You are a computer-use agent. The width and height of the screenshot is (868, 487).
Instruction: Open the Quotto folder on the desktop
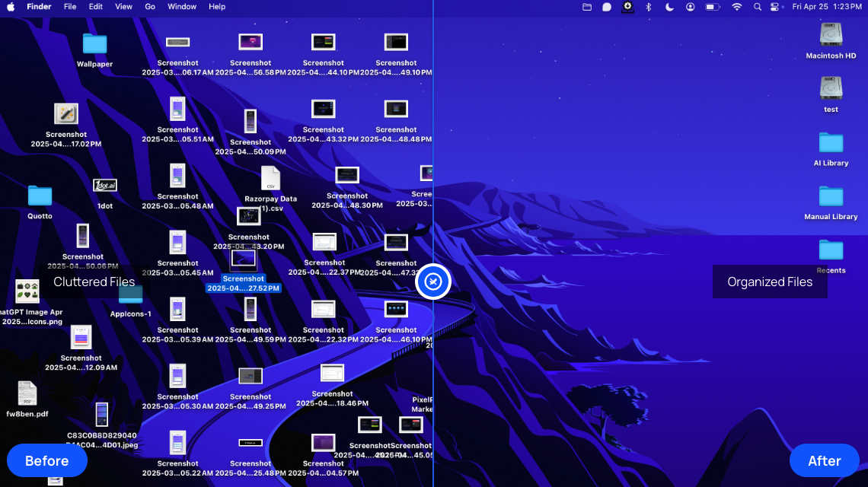[39, 198]
